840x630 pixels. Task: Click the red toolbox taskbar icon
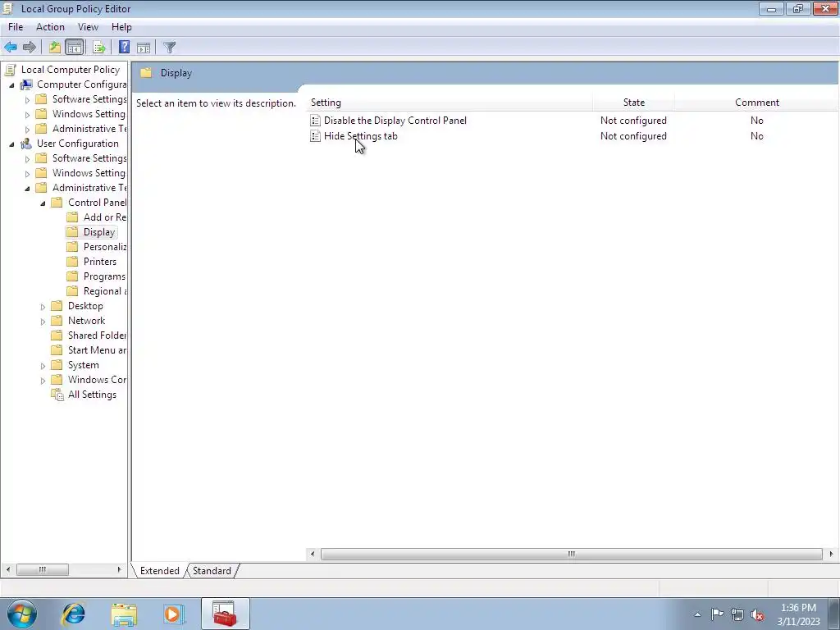(225, 614)
